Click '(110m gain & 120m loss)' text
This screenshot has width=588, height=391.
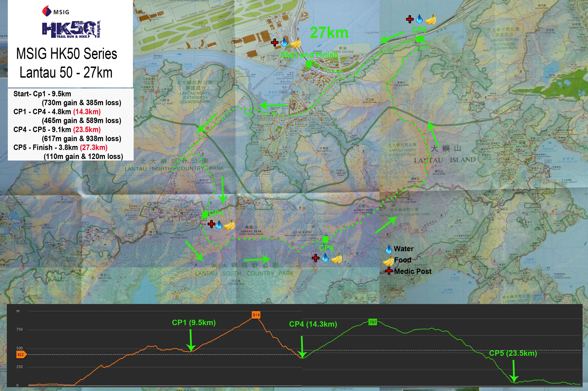coord(83,156)
